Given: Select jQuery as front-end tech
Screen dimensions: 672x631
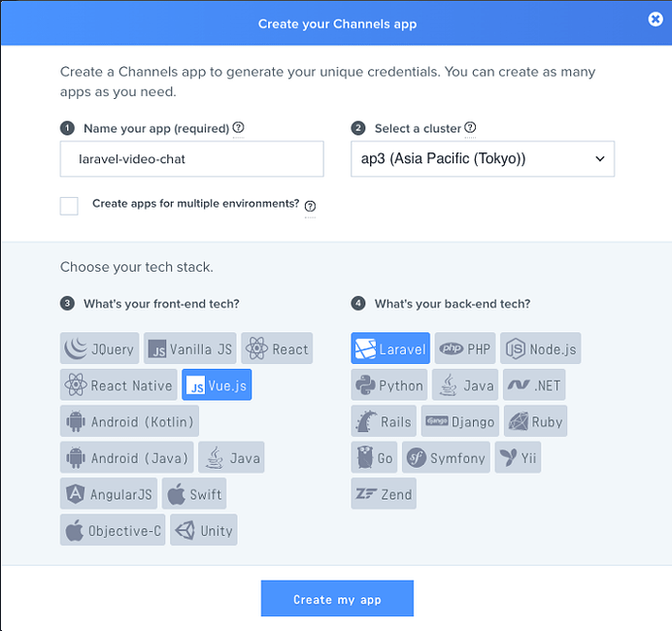Looking at the screenshot, I should pos(99,349).
